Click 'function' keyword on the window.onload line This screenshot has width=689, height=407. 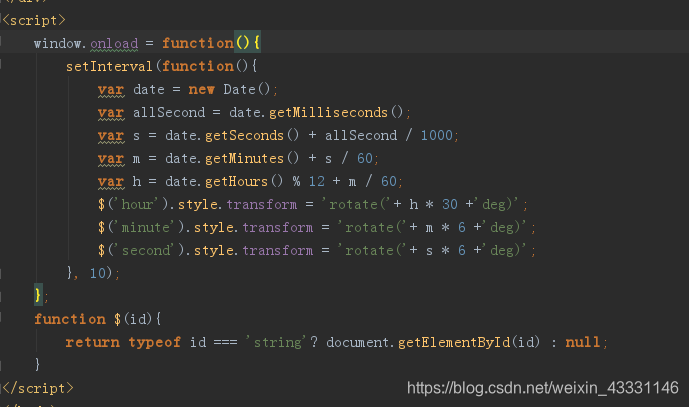click(197, 43)
